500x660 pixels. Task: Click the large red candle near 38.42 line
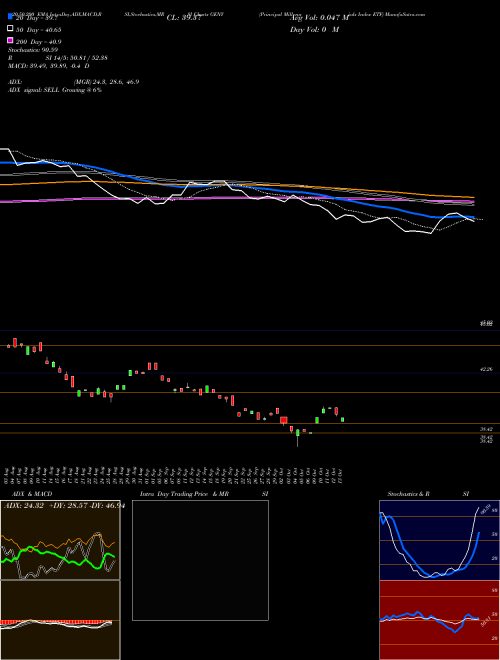click(x=284, y=420)
